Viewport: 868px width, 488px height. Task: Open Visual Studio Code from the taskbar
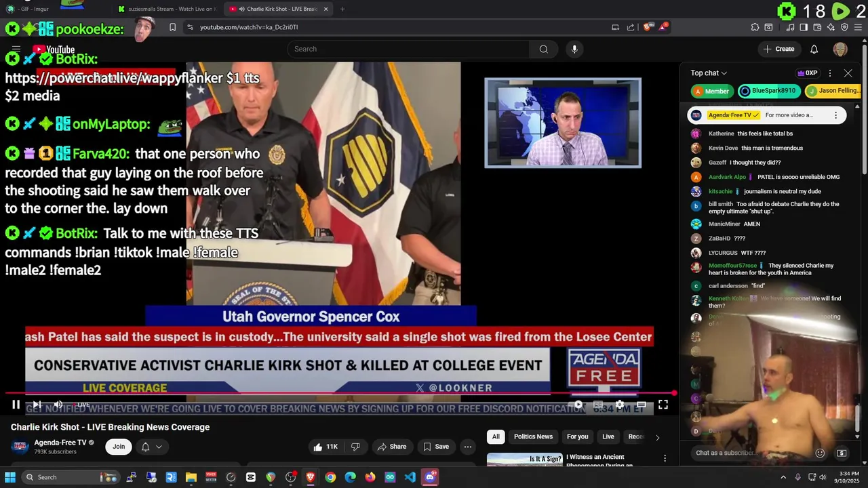[410, 477]
